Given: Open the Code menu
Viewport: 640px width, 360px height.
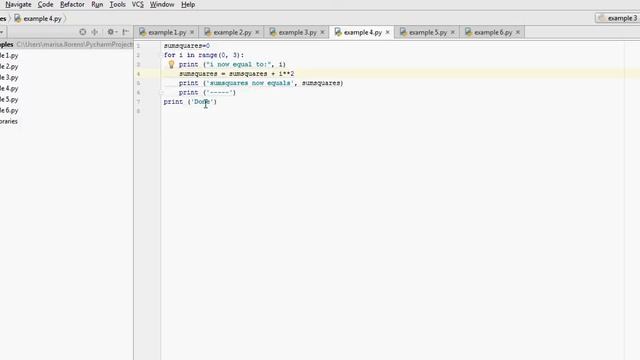Looking at the screenshot, I should pyautogui.click(x=45, y=4).
